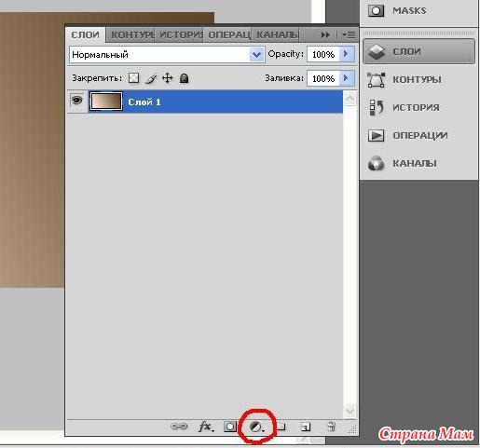Image resolution: width=480 pixels, height=448 pixels.
Task: Toggle lock image pixels brush icon
Action: tap(151, 78)
